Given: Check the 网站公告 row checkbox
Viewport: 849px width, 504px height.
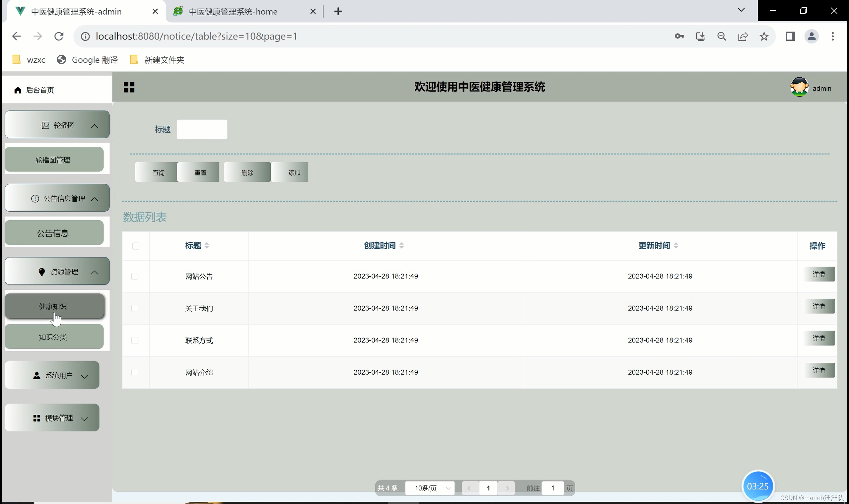Looking at the screenshot, I should tap(135, 276).
